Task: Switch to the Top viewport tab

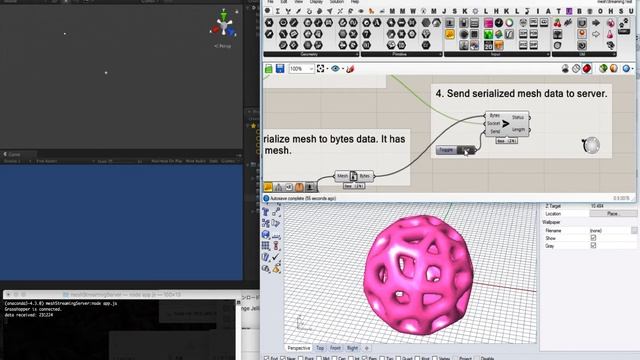Action: click(320, 348)
